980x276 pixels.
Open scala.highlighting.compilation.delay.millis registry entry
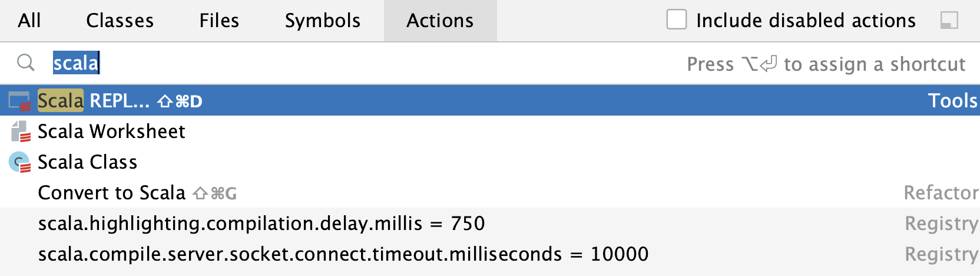pyautogui.click(x=490, y=224)
